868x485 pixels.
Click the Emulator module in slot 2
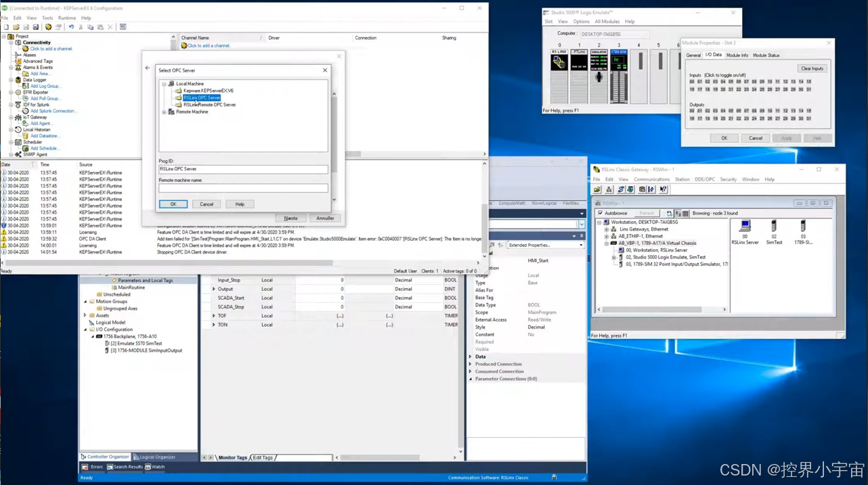(x=599, y=76)
